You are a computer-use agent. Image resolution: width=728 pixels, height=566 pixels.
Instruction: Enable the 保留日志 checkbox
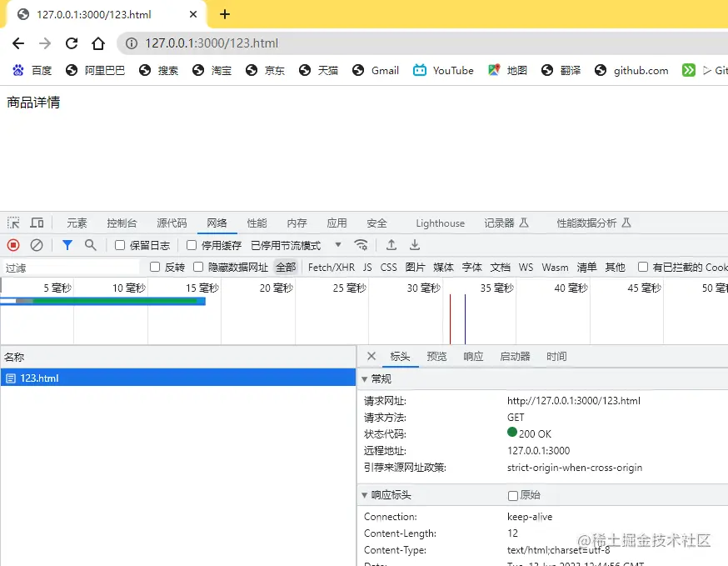[x=120, y=245]
